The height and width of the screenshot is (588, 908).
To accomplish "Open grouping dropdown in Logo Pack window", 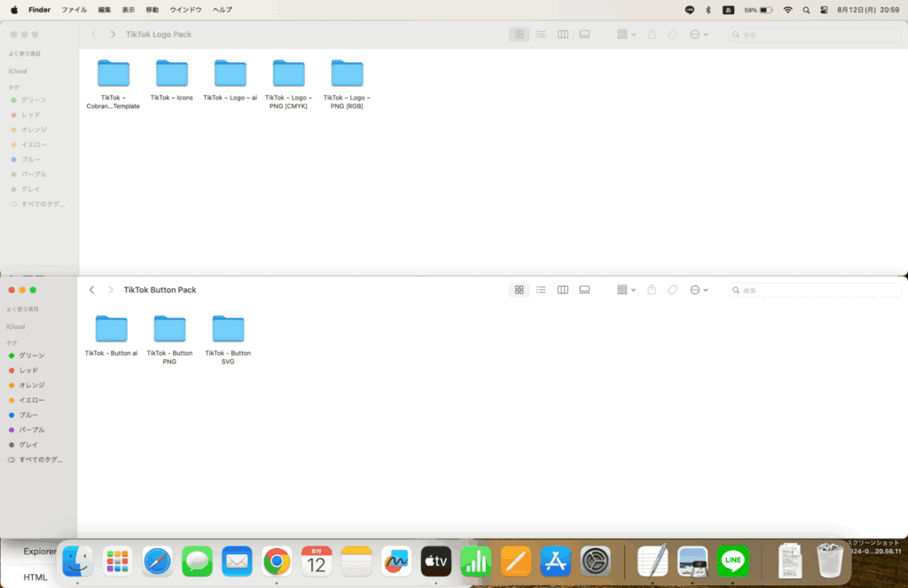I will point(626,35).
